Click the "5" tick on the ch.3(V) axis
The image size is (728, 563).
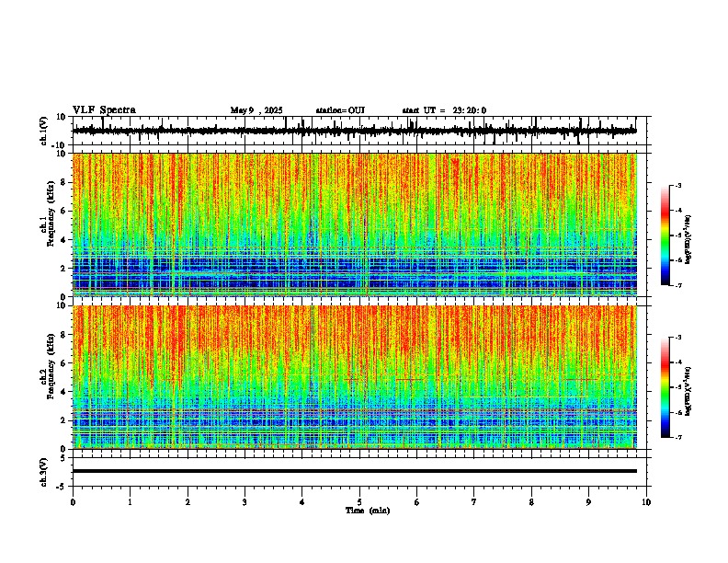click(63, 457)
